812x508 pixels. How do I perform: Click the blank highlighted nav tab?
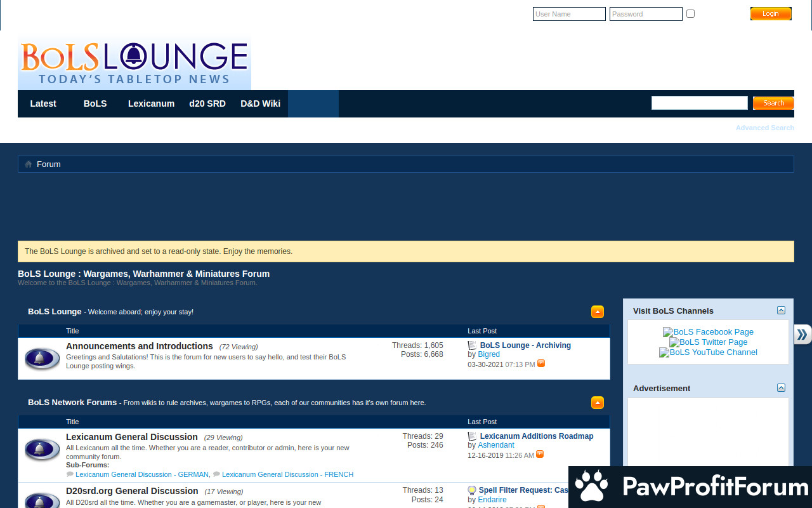(313, 104)
